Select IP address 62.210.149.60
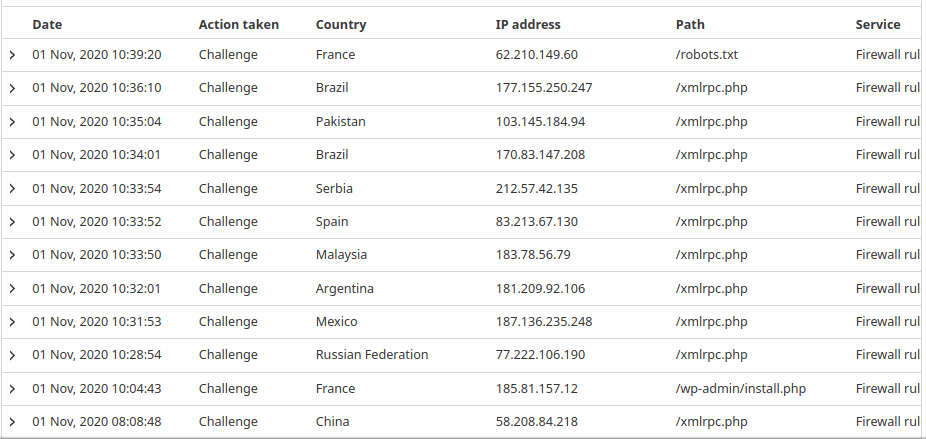The width and height of the screenshot is (926, 439). click(536, 55)
